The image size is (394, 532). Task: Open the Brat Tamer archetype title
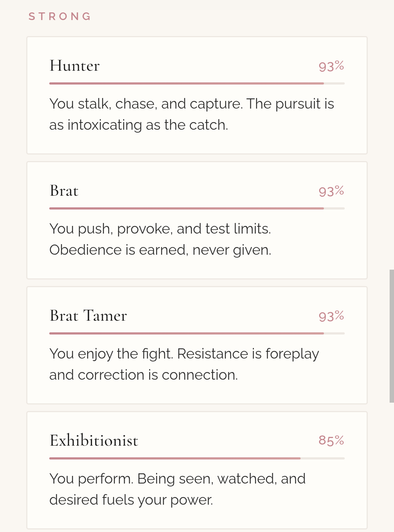[x=88, y=316]
